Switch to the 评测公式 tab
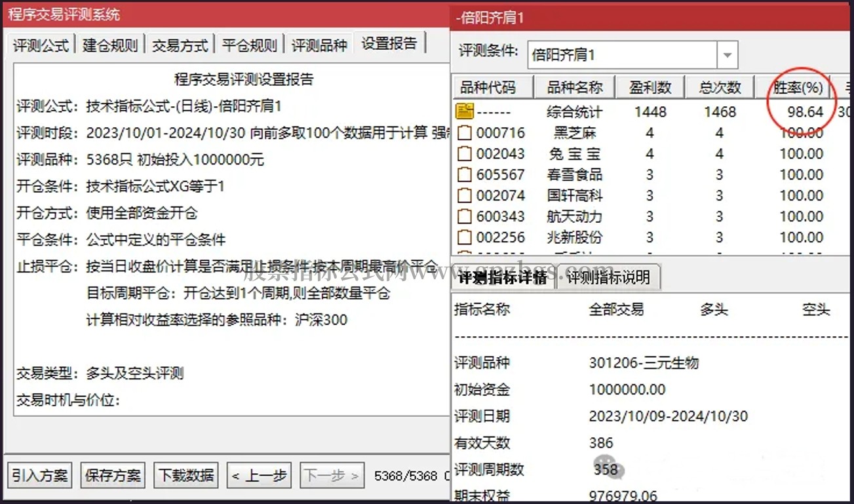The height and width of the screenshot is (504, 854). point(41,45)
